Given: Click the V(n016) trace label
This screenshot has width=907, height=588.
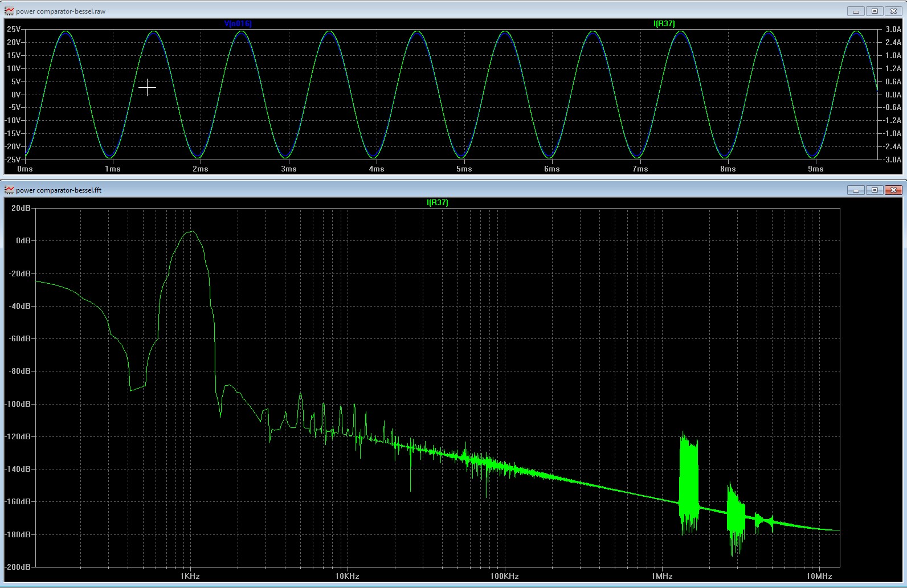Looking at the screenshot, I should click(x=238, y=23).
